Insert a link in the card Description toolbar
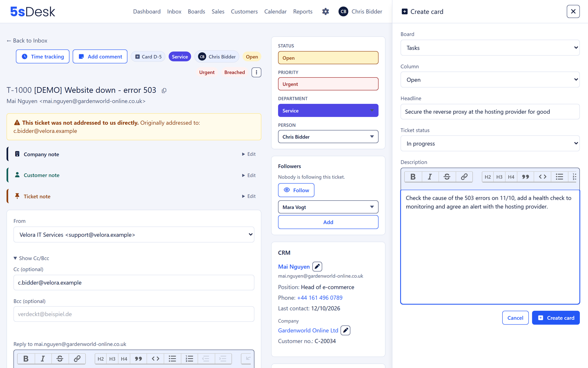 pos(464,177)
